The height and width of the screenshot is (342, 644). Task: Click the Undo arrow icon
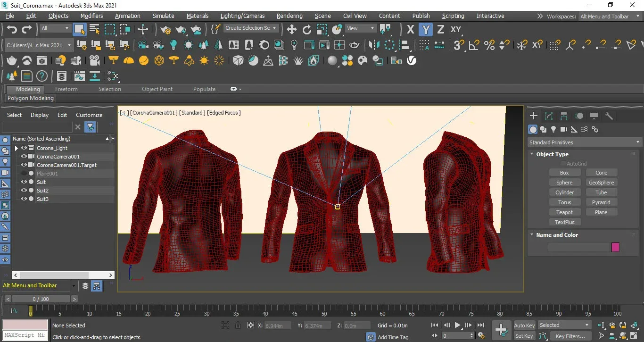[x=12, y=30]
